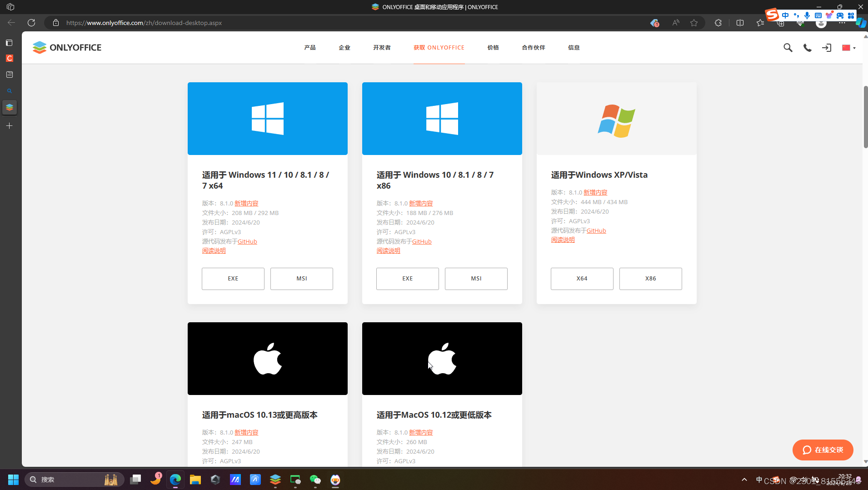
Task: Open File Explorer from taskbar
Action: pyautogui.click(x=195, y=480)
